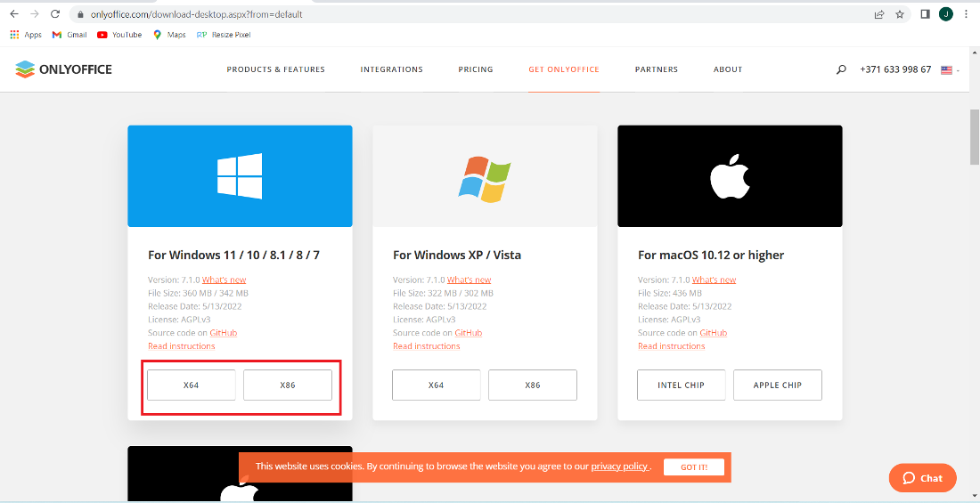
Task: Open site search with the magnifier icon
Action: coord(841,69)
